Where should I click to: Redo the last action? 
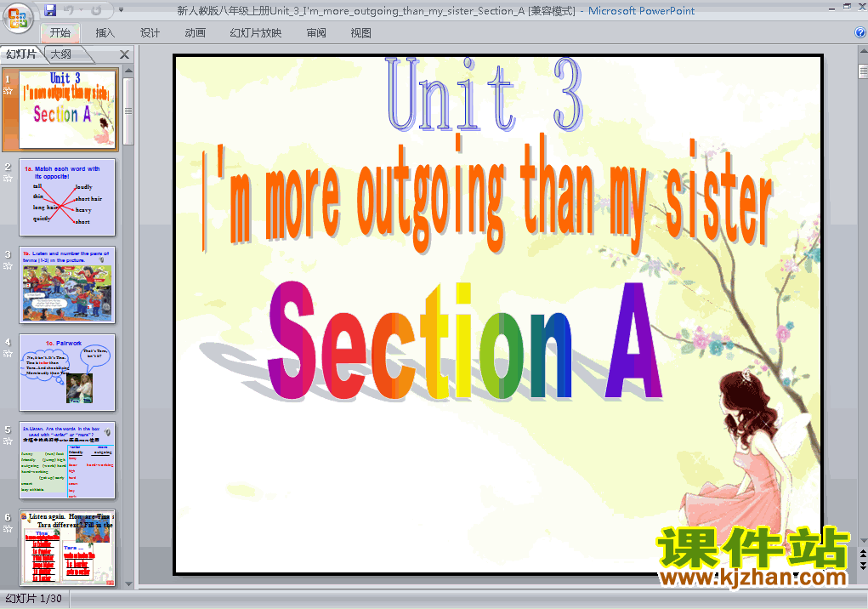coord(95,10)
